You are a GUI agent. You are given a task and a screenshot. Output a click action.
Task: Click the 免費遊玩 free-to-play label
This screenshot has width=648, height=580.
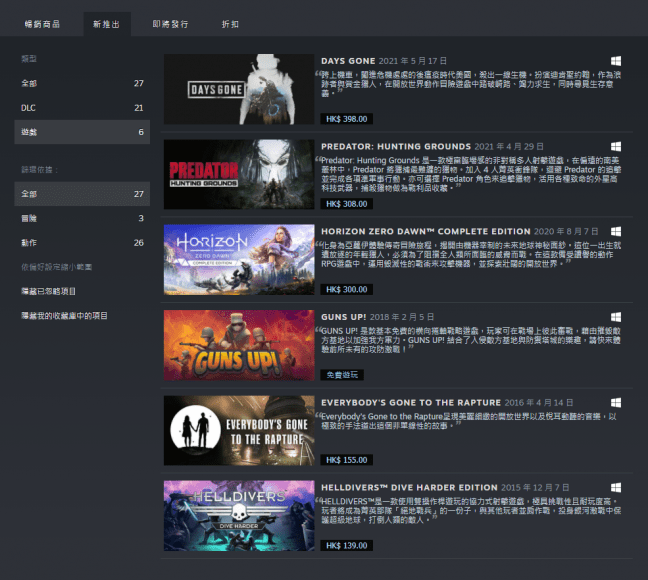click(342, 375)
